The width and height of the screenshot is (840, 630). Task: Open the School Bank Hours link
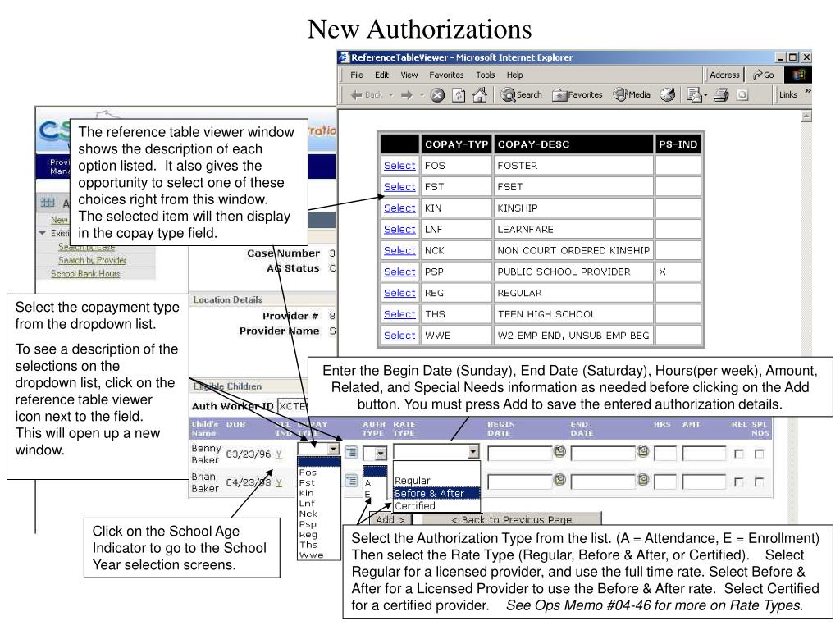pyautogui.click(x=85, y=274)
